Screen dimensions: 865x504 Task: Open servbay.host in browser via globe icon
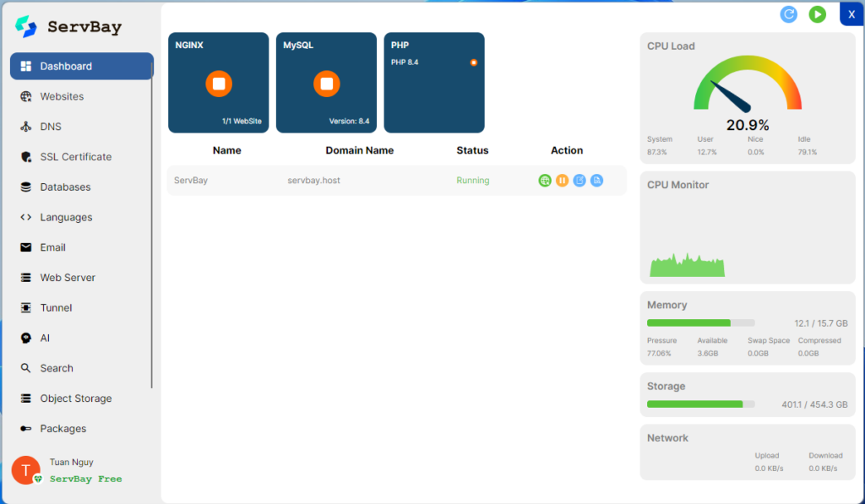pos(545,181)
